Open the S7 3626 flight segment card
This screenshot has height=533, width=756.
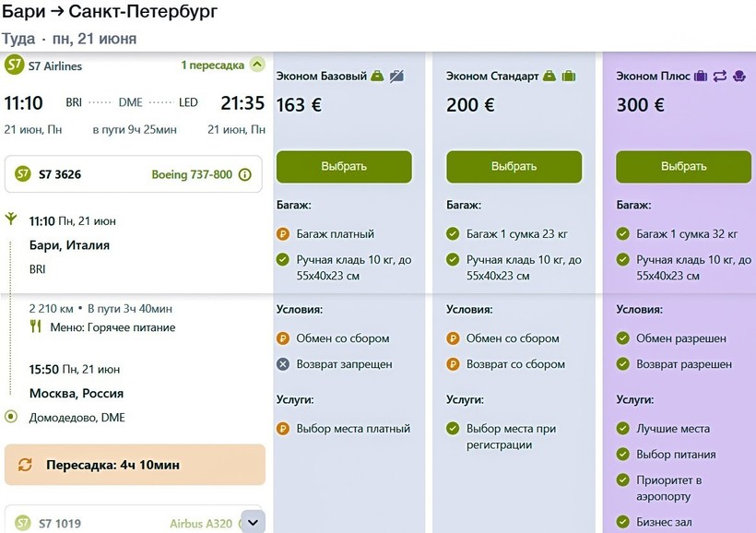click(x=134, y=174)
